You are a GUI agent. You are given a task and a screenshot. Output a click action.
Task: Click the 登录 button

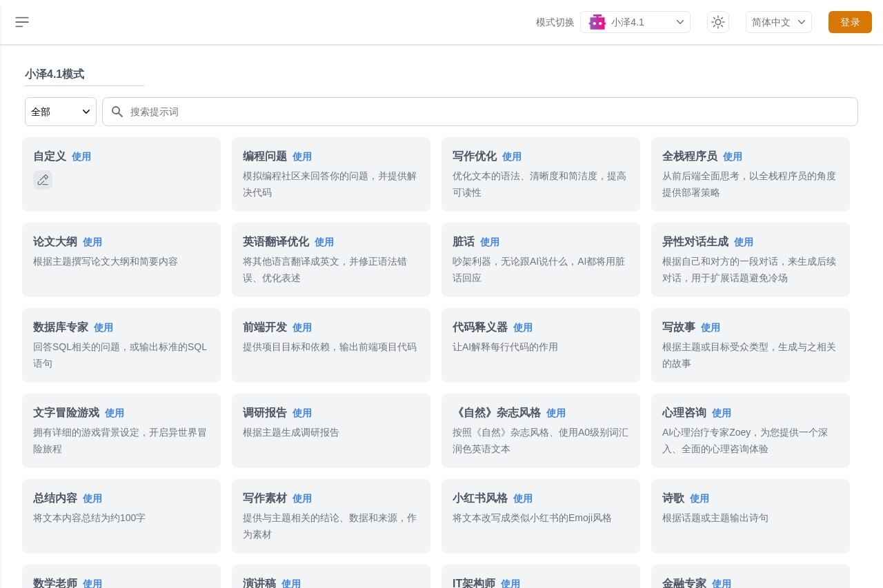click(850, 22)
